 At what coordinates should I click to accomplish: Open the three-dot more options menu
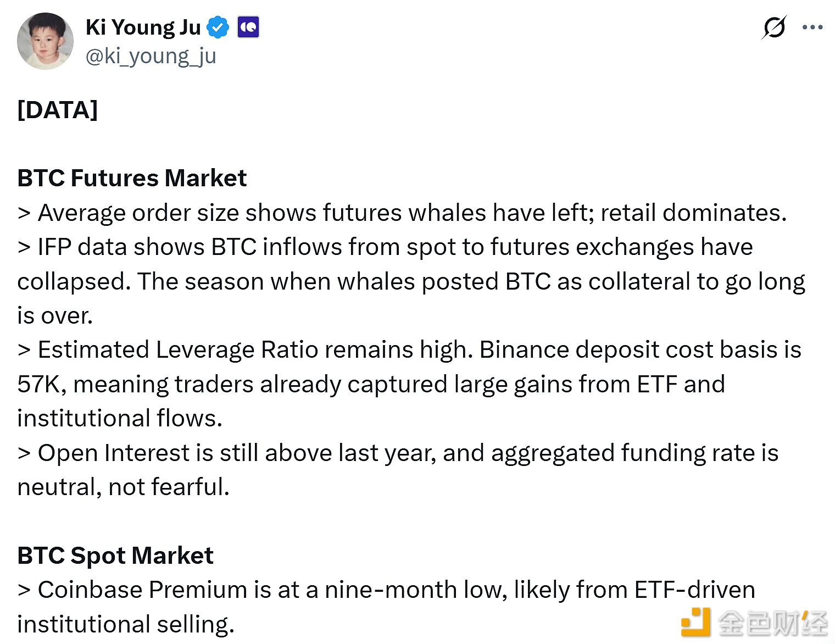[x=812, y=27]
